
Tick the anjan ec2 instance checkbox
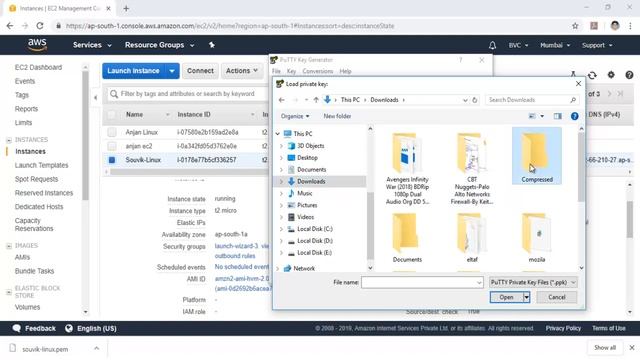pyautogui.click(x=112, y=146)
